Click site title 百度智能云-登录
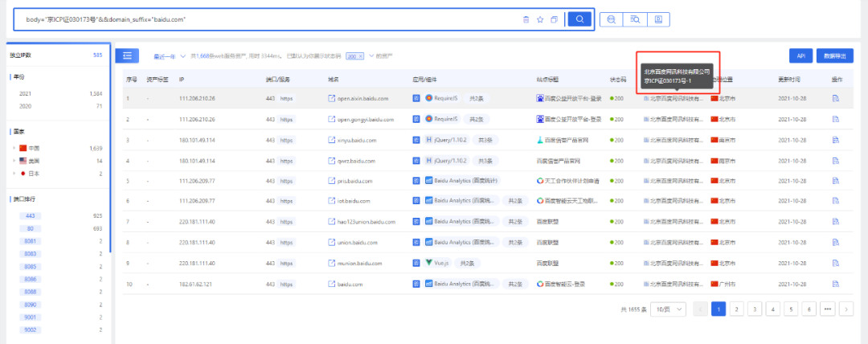The height and width of the screenshot is (344, 868). [565, 285]
